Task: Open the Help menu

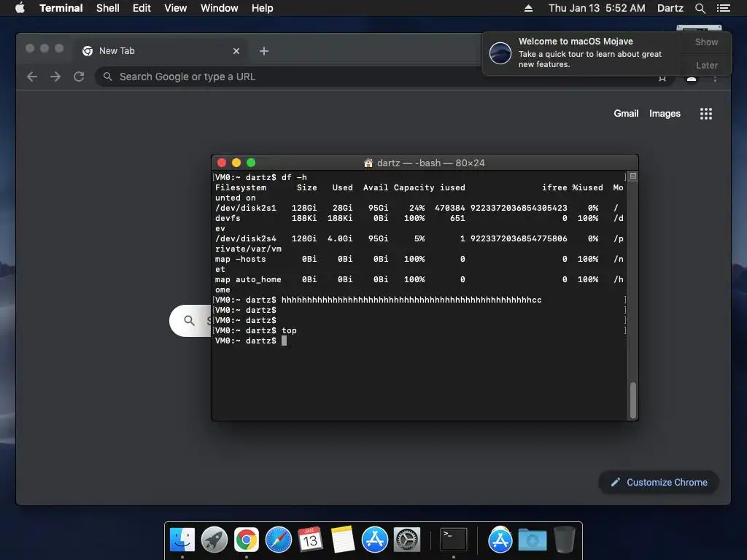Action: coord(263,8)
